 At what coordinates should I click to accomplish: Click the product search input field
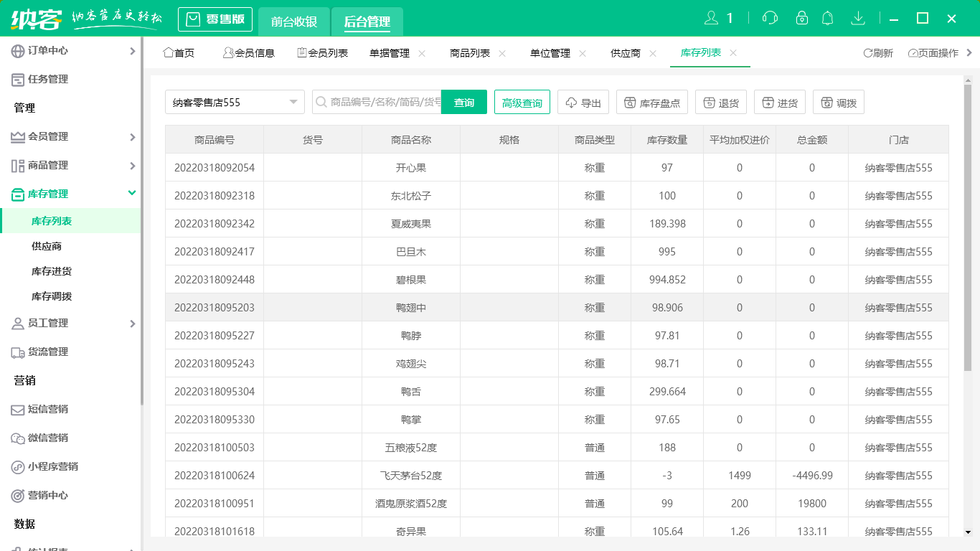point(377,103)
